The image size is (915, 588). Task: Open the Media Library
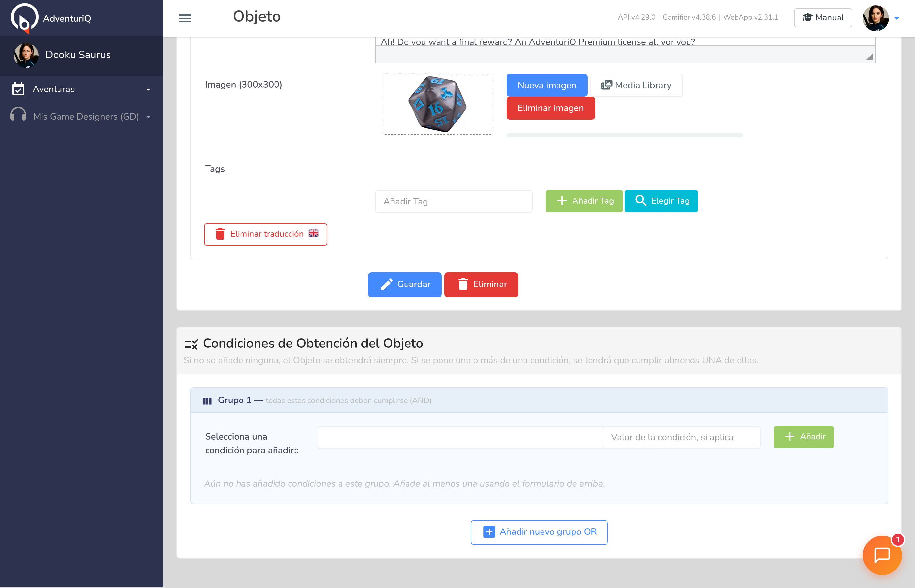(x=636, y=85)
